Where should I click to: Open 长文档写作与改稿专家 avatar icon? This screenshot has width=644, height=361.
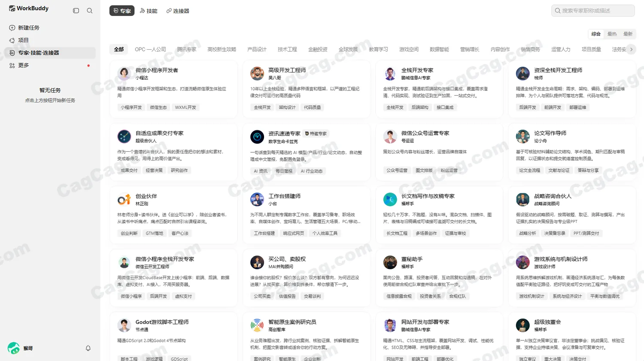pyautogui.click(x=390, y=200)
